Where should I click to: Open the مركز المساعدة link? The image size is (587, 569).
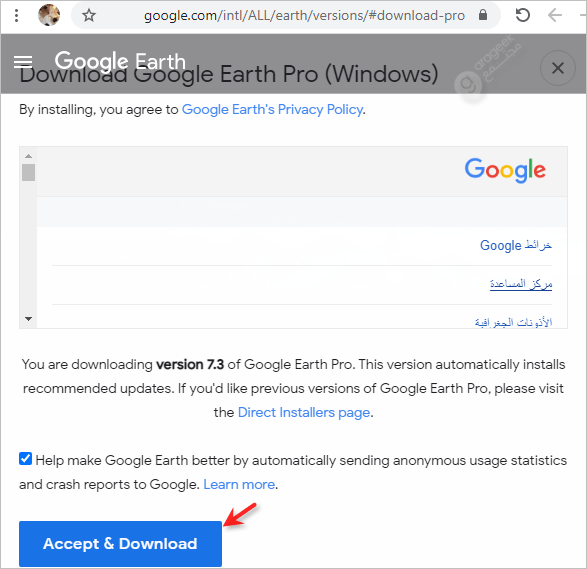click(521, 284)
